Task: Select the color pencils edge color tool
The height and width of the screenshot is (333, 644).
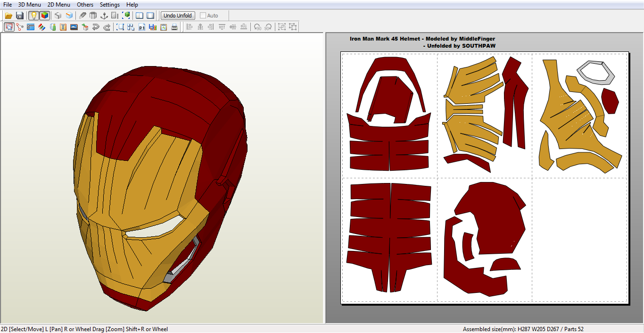Action: coord(41,27)
